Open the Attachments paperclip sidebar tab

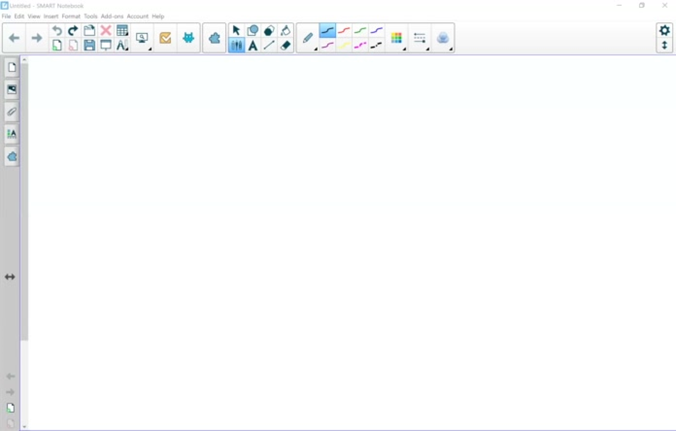pos(12,111)
